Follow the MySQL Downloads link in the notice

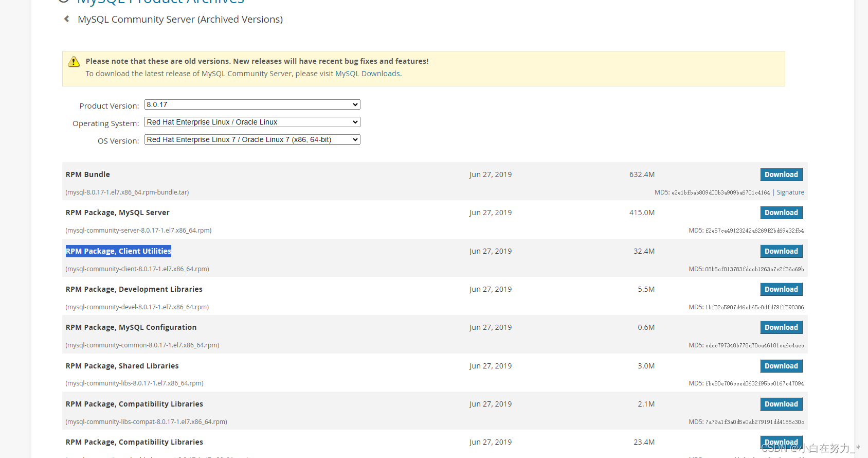[x=368, y=74]
